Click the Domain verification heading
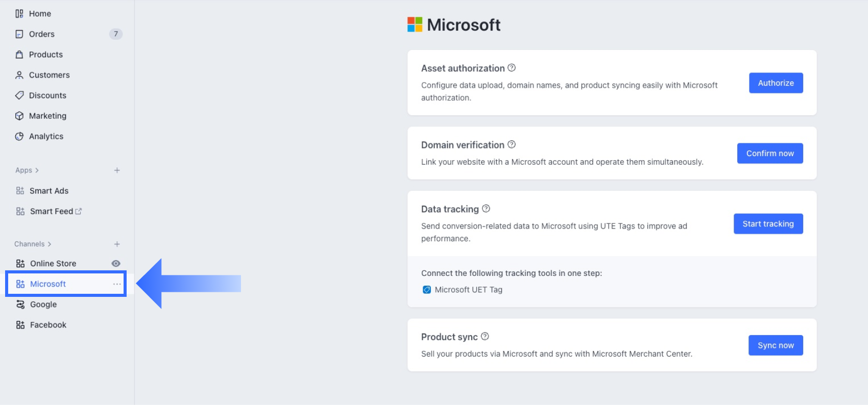Viewport: 868px width, 405px height. click(463, 145)
